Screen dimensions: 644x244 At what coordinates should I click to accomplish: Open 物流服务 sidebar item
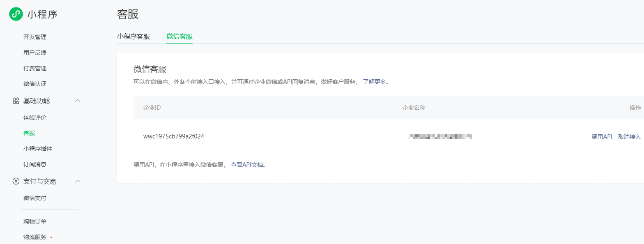[x=35, y=237]
